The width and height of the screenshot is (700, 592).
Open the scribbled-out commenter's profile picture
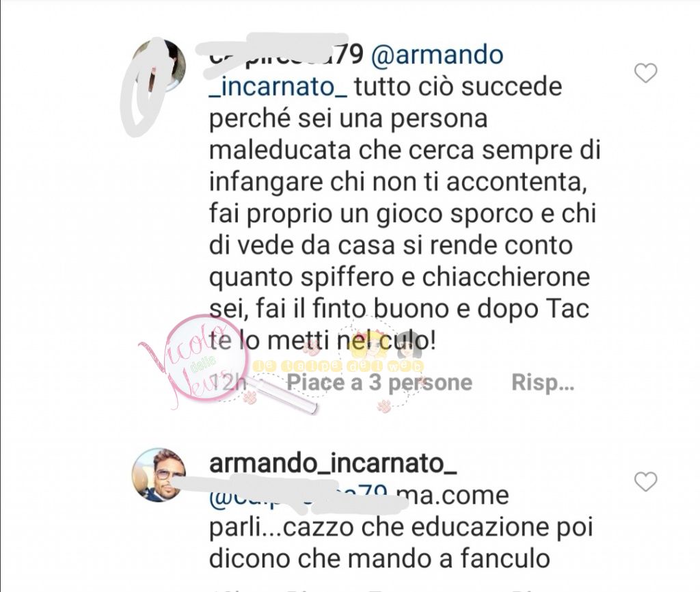[159, 66]
